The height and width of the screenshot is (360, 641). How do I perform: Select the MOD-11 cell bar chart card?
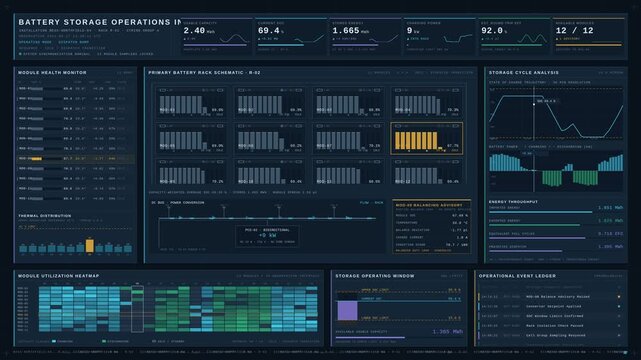click(x=347, y=172)
